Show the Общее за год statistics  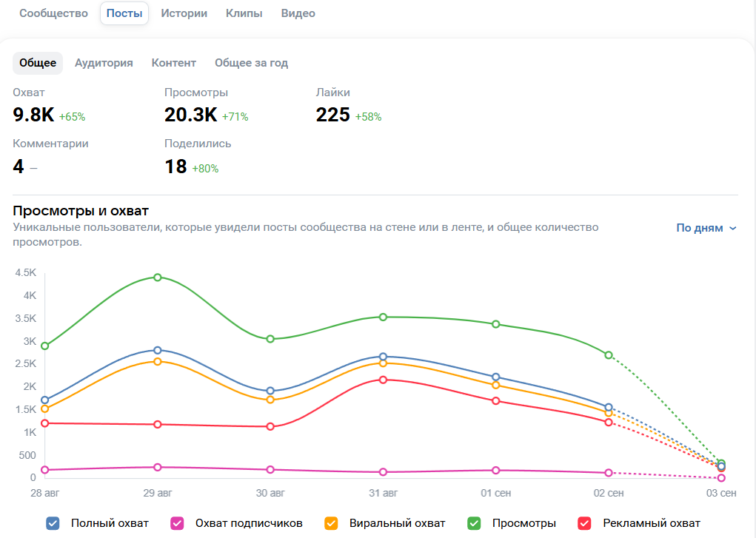[251, 63]
